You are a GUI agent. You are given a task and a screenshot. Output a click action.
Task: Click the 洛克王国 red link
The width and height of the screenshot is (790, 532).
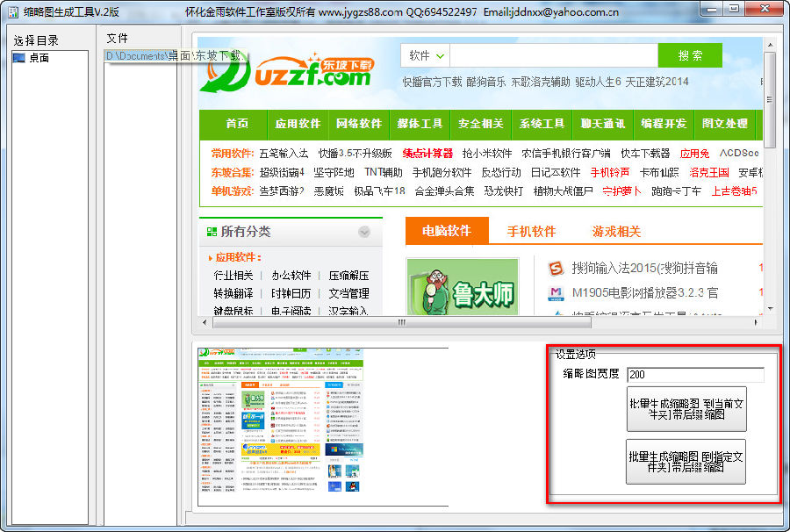[x=709, y=173]
